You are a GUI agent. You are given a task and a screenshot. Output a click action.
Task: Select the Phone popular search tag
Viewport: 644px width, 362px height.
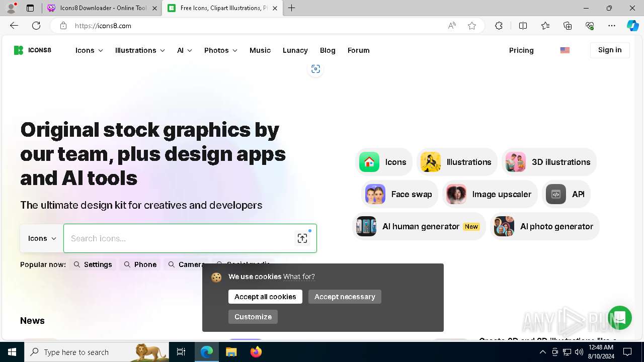coord(140,264)
